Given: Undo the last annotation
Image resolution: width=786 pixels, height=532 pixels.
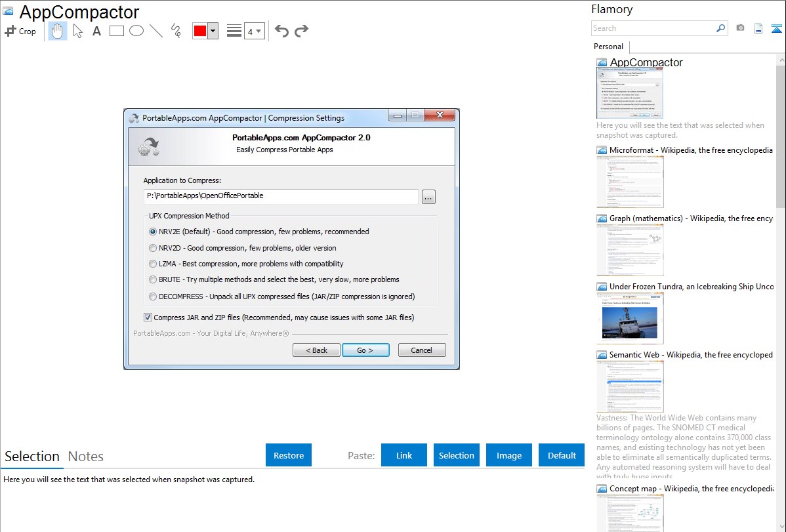Looking at the screenshot, I should click(x=281, y=31).
